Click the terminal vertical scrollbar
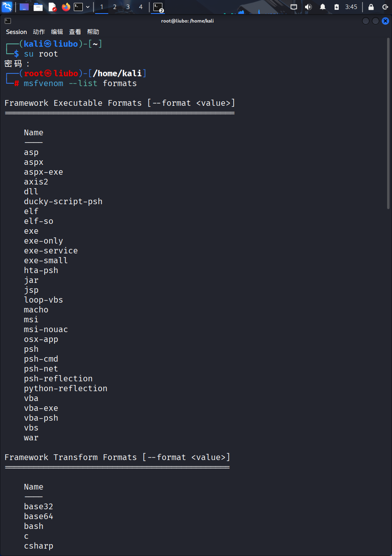 point(388,123)
